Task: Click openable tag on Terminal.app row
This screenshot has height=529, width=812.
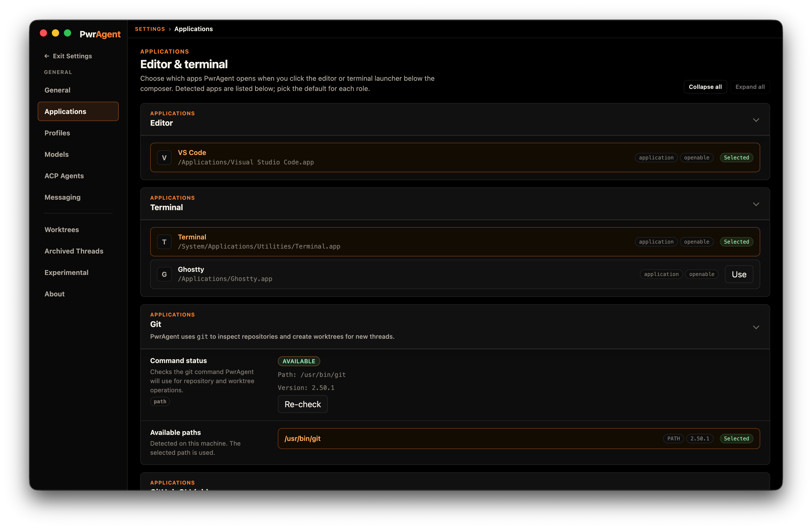Action: (696, 242)
